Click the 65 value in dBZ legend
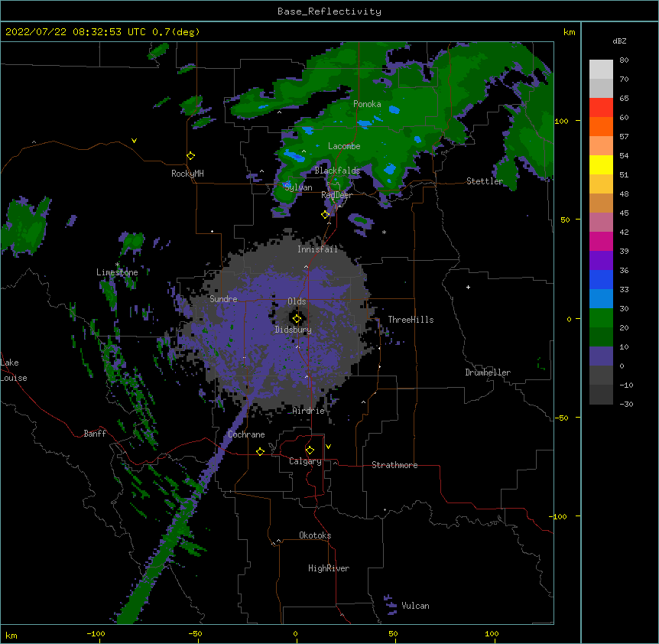The width and height of the screenshot is (659, 644). coord(624,99)
